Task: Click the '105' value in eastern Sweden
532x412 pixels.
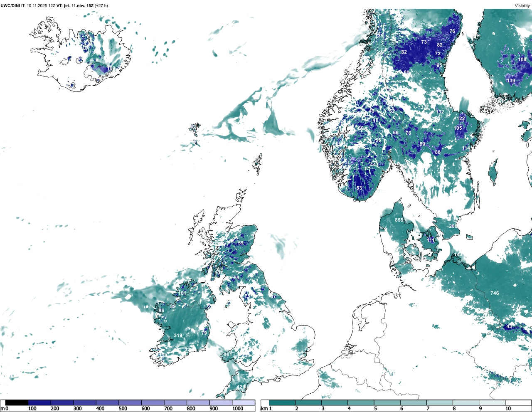Action: pos(458,128)
